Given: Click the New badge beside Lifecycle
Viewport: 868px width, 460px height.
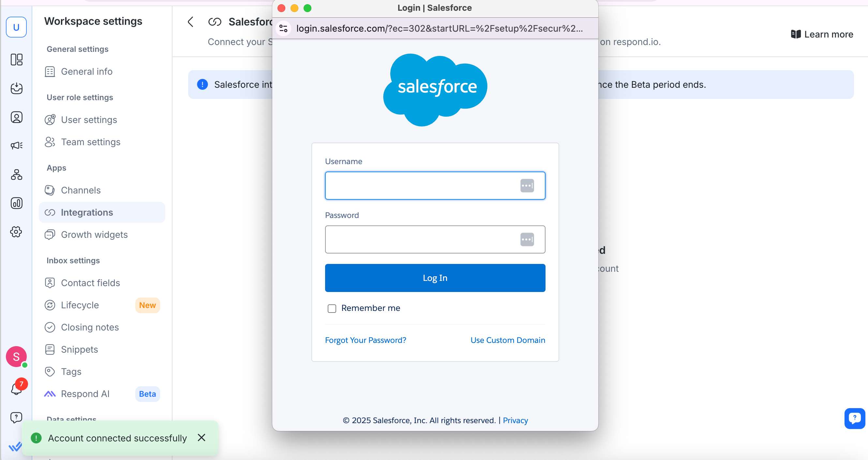Looking at the screenshot, I should tap(148, 305).
